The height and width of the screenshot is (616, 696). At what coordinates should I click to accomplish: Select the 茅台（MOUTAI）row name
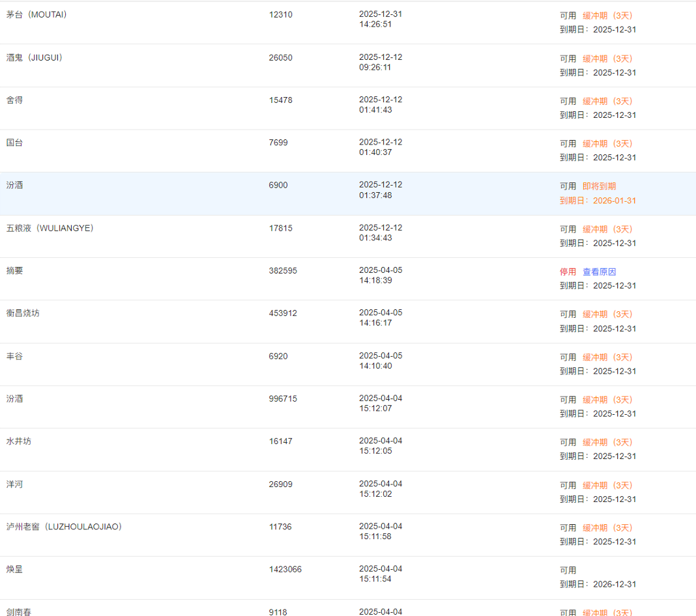36,14
